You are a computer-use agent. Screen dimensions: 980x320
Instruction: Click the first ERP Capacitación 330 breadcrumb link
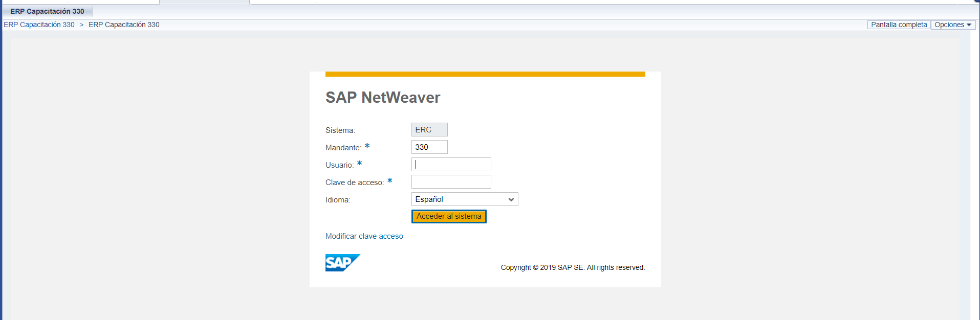(x=39, y=25)
